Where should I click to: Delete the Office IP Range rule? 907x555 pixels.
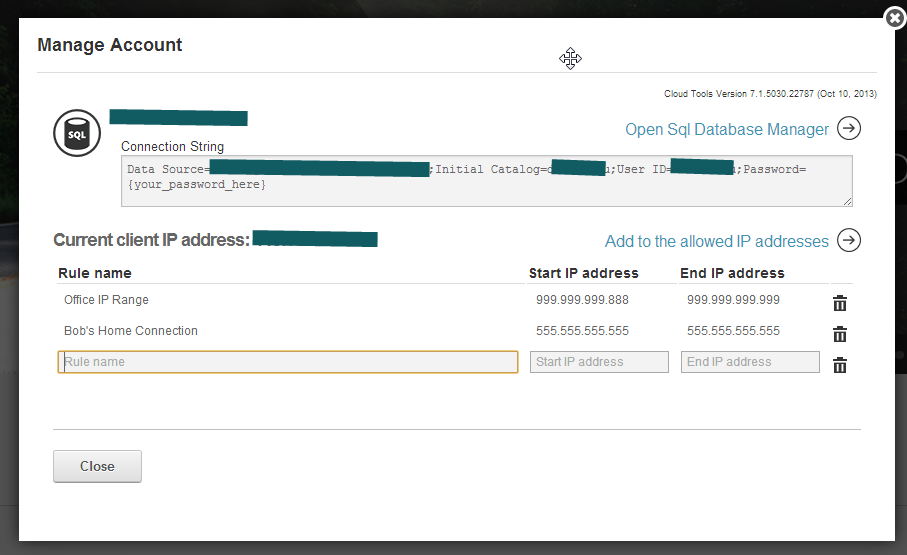840,303
